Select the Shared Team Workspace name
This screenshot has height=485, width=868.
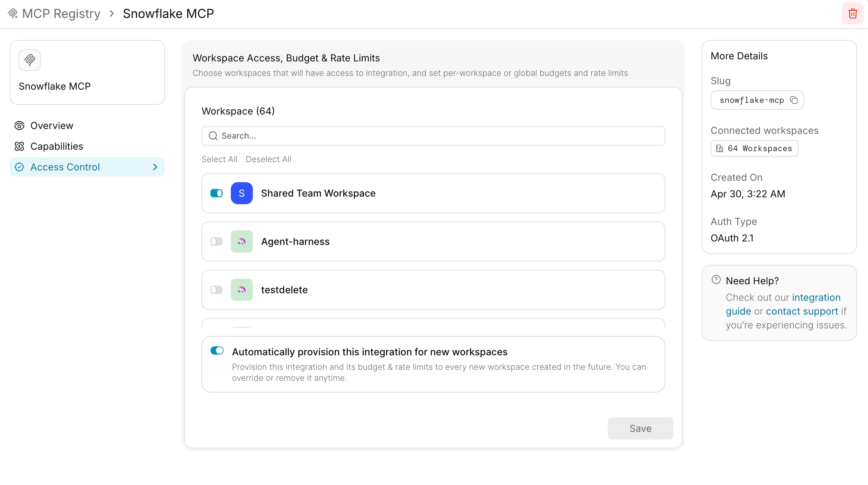coord(318,193)
